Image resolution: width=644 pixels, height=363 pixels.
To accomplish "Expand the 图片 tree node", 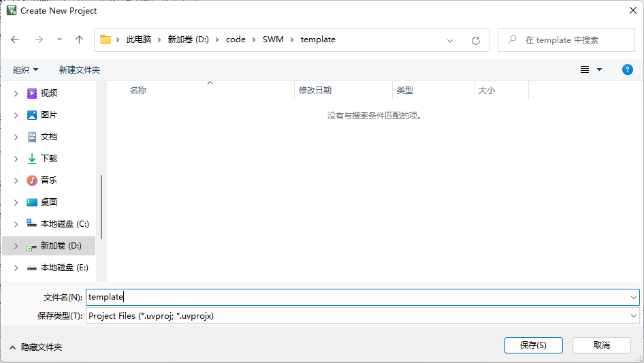I will pos(16,115).
